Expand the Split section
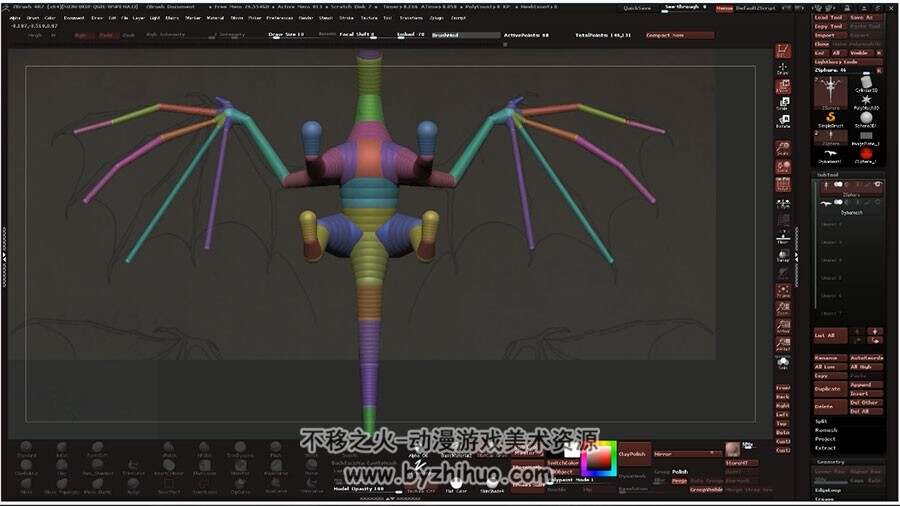Viewport: 900px width, 506px height. click(x=821, y=421)
